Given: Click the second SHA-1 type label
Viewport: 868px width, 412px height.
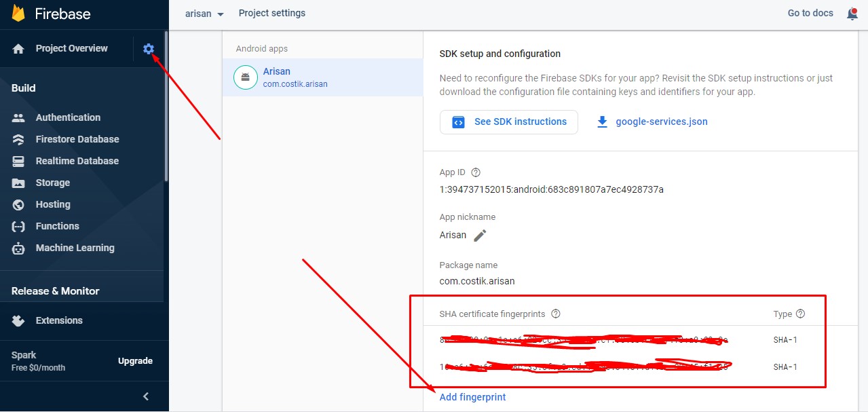Looking at the screenshot, I should click(x=785, y=367).
